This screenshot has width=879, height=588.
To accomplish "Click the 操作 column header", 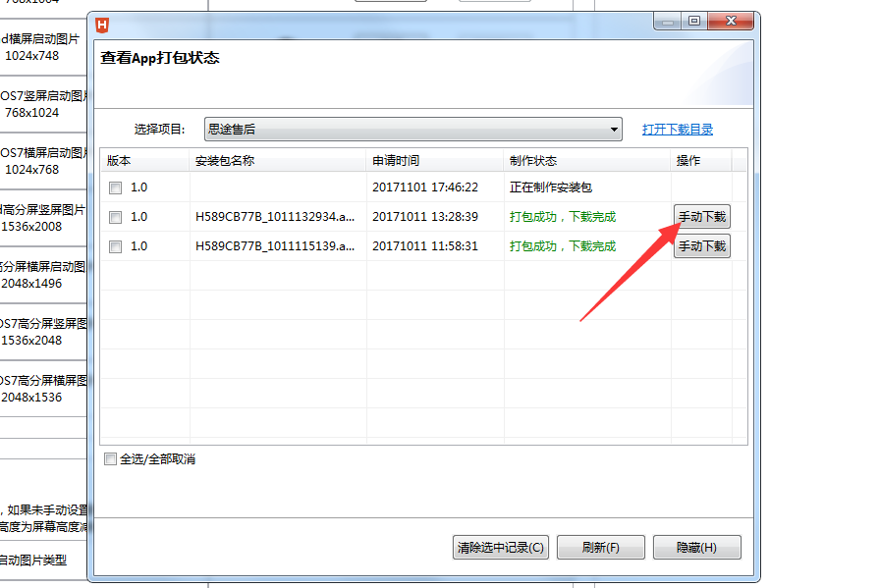I will coord(701,161).
